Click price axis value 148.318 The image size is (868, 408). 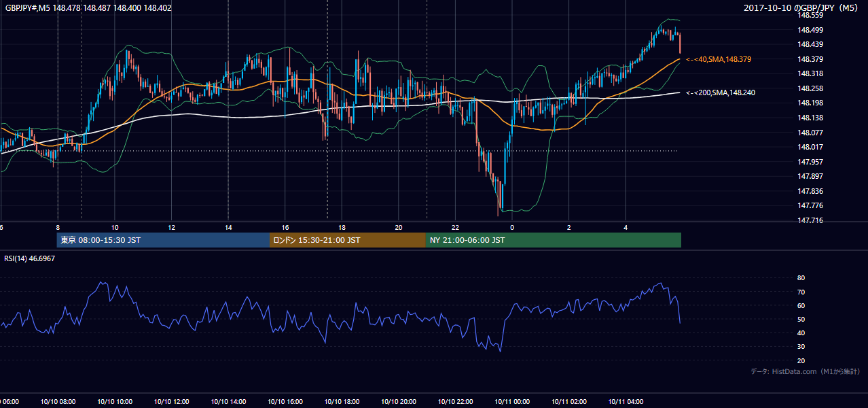point(810,73)
